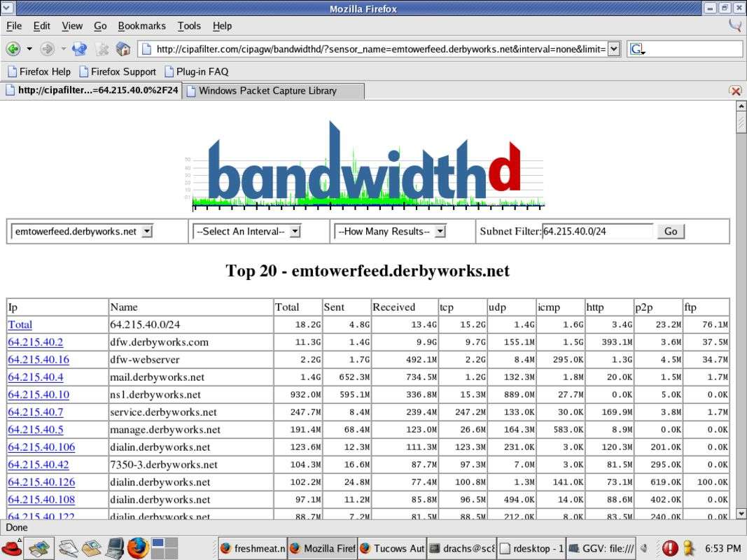Click the volume speaker tray icon

coord(644,549)
